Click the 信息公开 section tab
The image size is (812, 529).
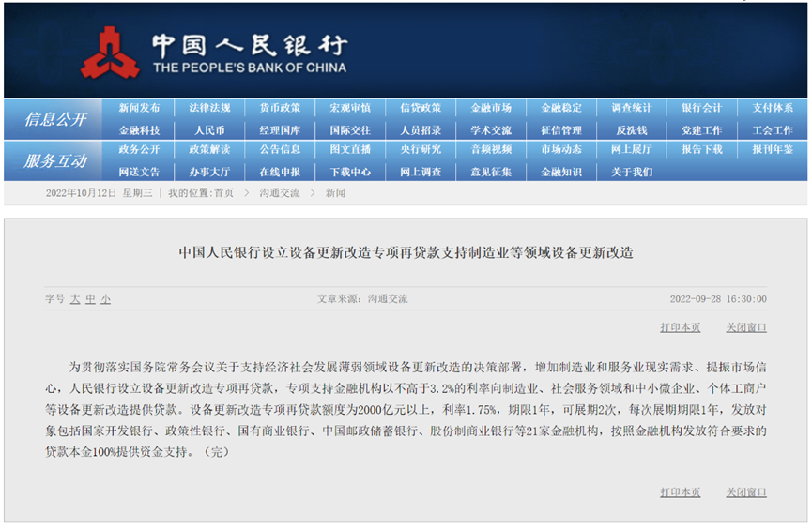click(55, 119)
